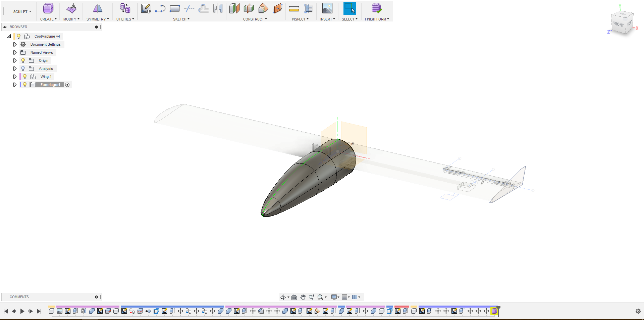Open the CONSTRUCT menu
The width and height of the screenshot is (644, 320).
(x=255, y=19)
